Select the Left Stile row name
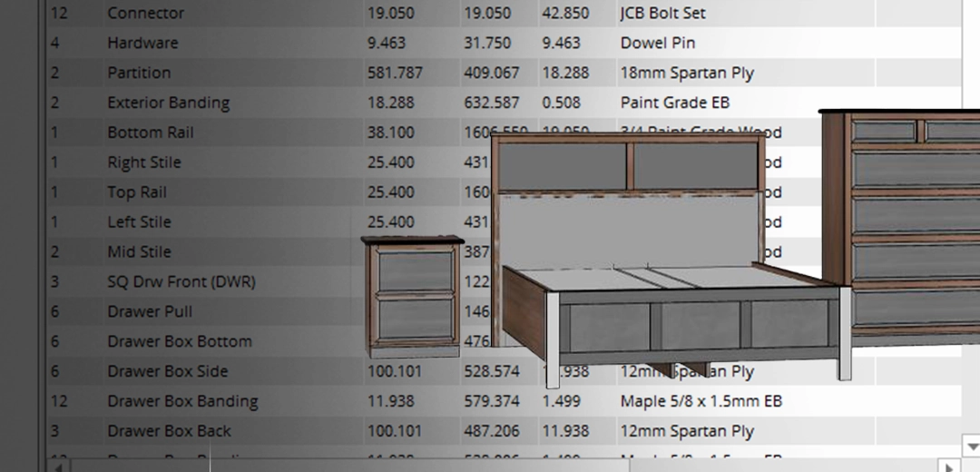This screenshot has width=980, height=472. (x=139, y=222)
